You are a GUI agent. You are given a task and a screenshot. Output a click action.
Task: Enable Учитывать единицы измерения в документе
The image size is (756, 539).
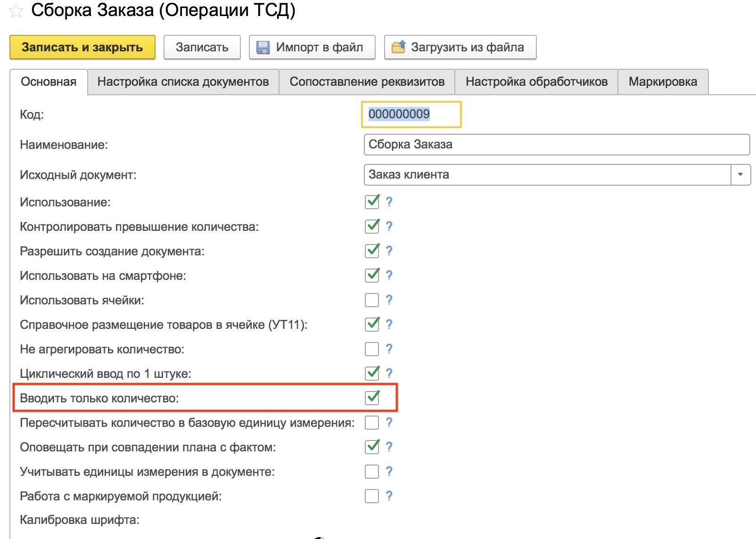pyautogui.click(x=372, y=471)
